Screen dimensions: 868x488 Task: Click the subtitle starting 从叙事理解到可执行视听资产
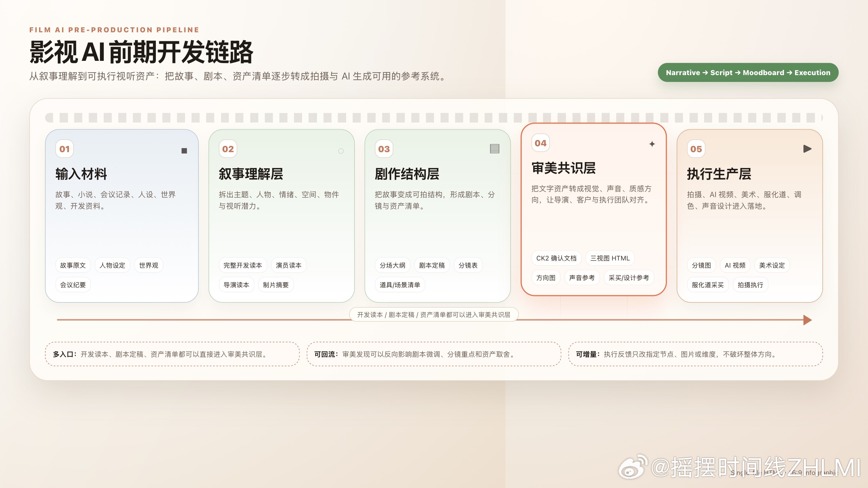point(238,76)
